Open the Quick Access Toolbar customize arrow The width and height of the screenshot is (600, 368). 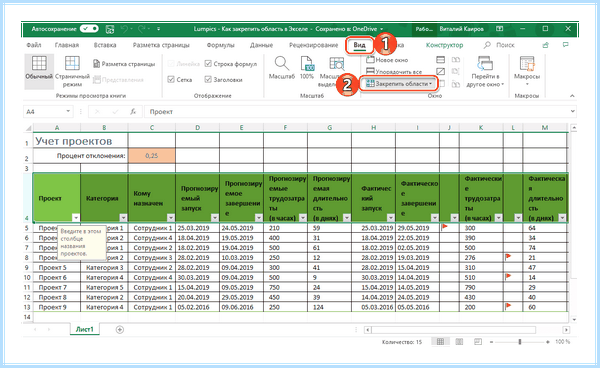coord(158,29)
